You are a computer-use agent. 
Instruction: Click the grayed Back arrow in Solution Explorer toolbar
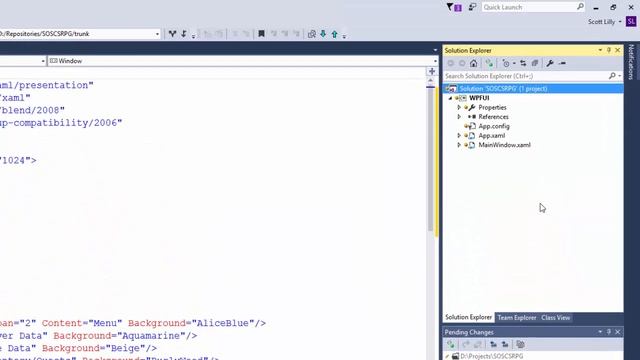click(451, 63)
